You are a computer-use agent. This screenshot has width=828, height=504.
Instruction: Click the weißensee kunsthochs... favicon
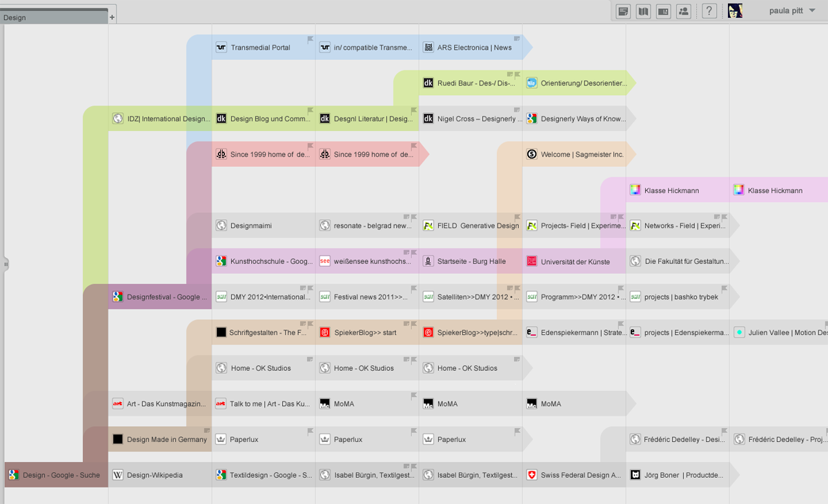click(x=324, y=261)
